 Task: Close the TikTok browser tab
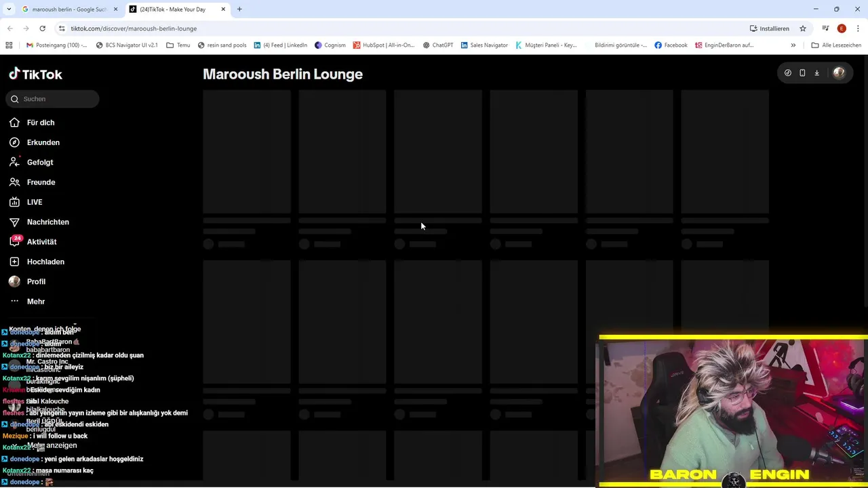pyautogui.click(x=223, y=9)
